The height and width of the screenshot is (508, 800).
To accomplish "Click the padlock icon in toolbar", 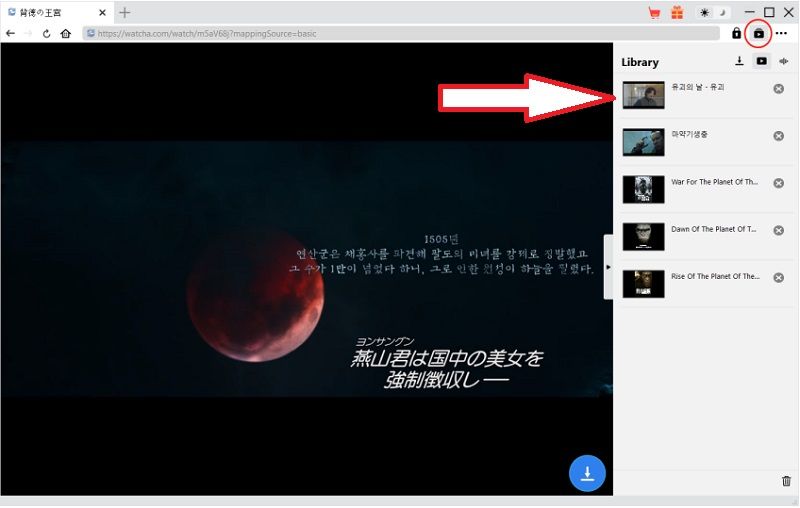I will coord(736,34).
